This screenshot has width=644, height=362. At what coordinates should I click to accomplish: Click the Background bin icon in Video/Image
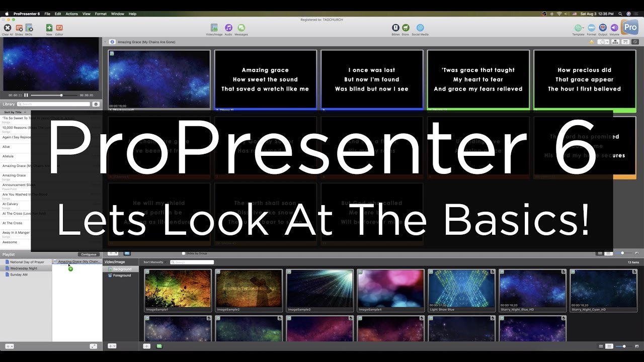pyautogui.click(x=110, y=269)
